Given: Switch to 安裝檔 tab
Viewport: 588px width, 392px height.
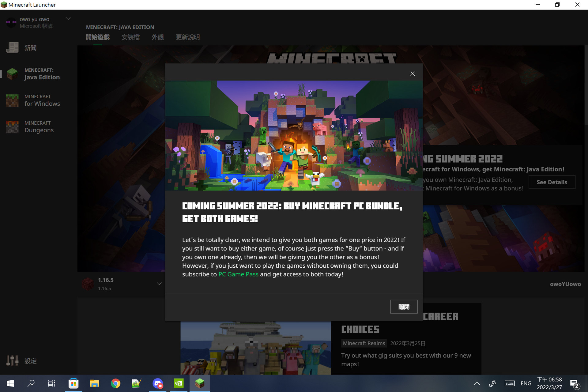Looking at the screenshot, I should click(130, 37).
